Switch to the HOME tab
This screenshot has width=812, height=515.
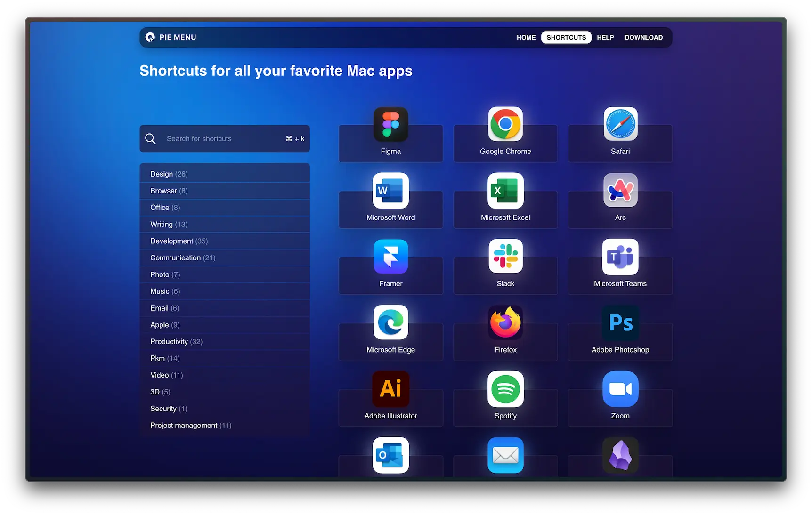(x=526, y=37)
